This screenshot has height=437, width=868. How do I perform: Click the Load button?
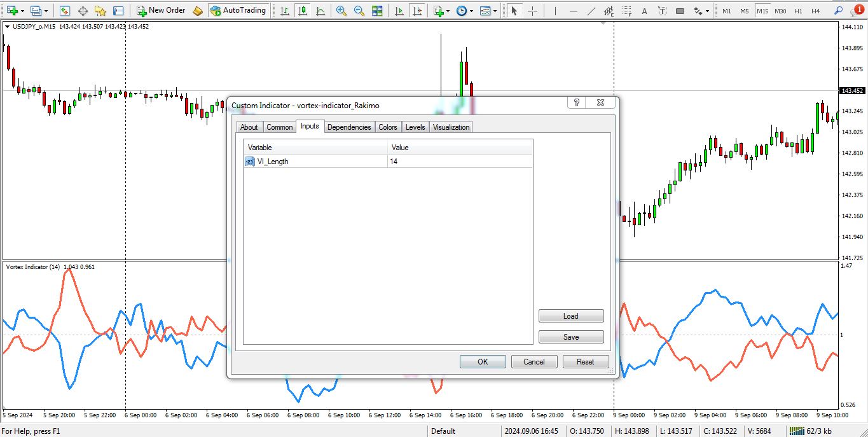570,316
